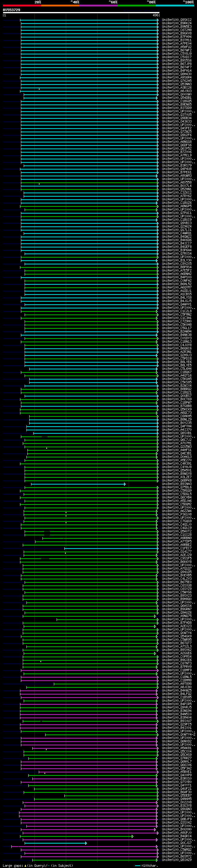Open hit UniRef100_C6T2M8

click(177, 30)
